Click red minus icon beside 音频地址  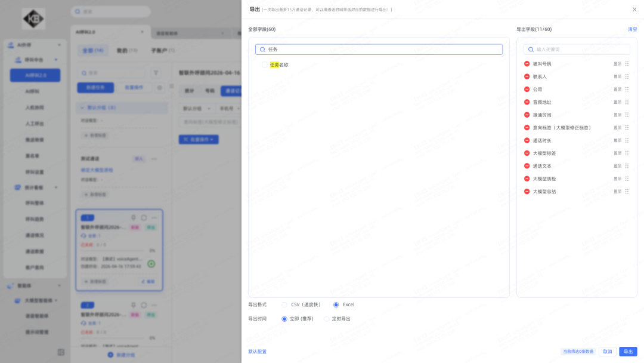point(527,102)
